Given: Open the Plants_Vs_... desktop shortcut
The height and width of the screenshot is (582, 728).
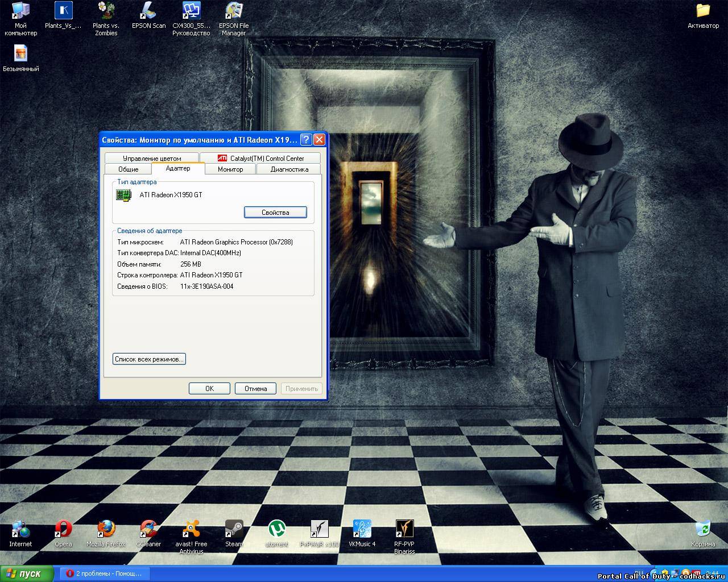Looking at the screenshot, I should coord(63,15).
